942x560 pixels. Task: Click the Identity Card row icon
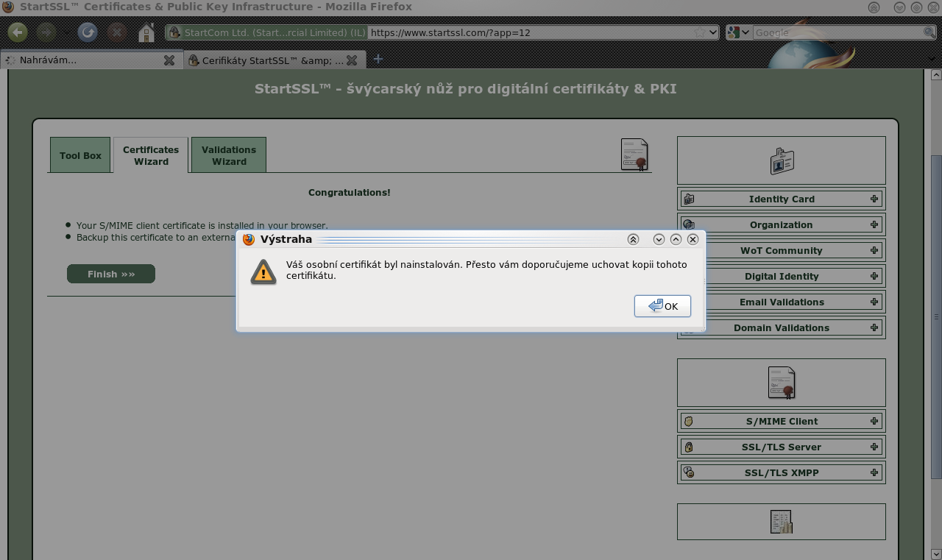pos(689,199)
